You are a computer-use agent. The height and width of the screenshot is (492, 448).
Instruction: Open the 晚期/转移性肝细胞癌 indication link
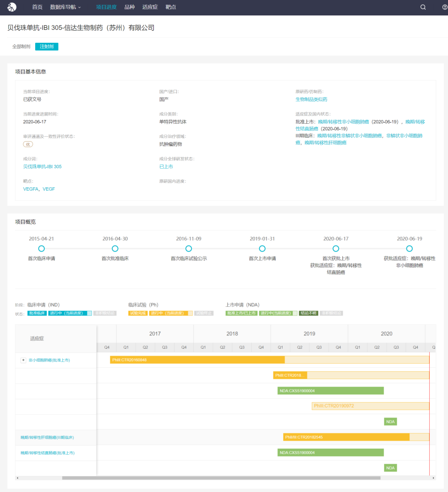click(x=325, y=142)
